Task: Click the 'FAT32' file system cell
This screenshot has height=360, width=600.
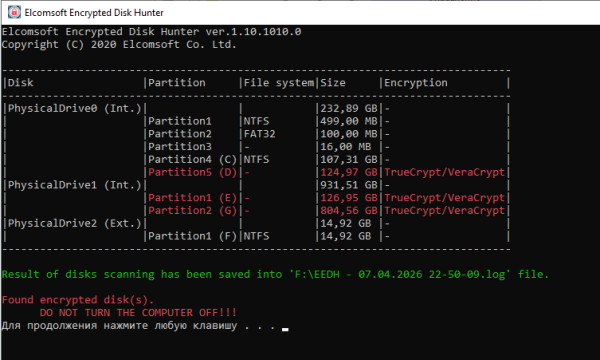Action: tap(259, 134)
